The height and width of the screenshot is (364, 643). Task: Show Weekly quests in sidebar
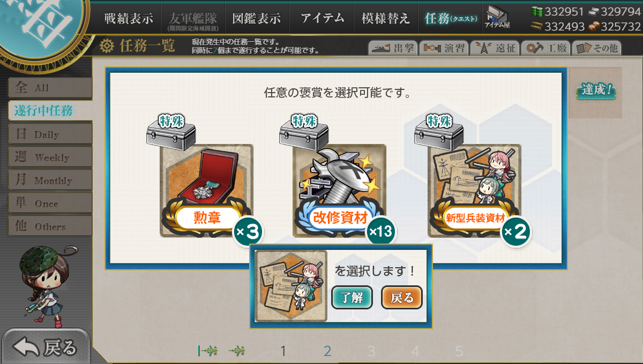point(50,157)
